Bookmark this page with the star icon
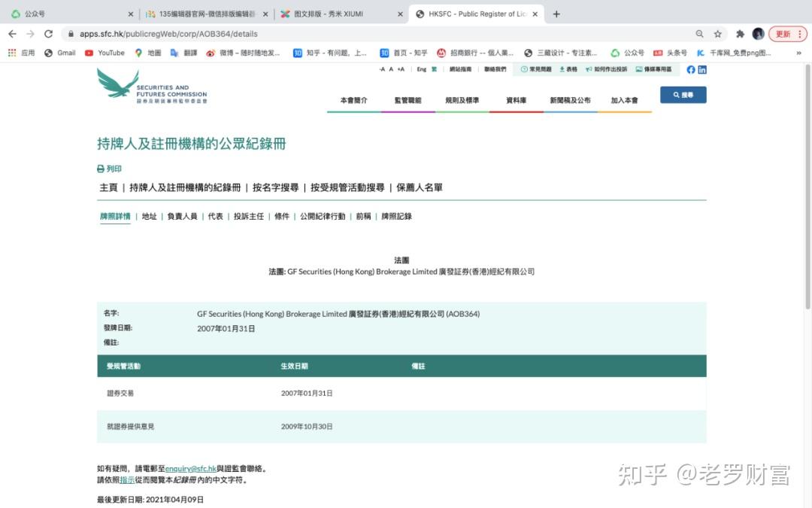The image size is (812, 508). tap(718, 34)
